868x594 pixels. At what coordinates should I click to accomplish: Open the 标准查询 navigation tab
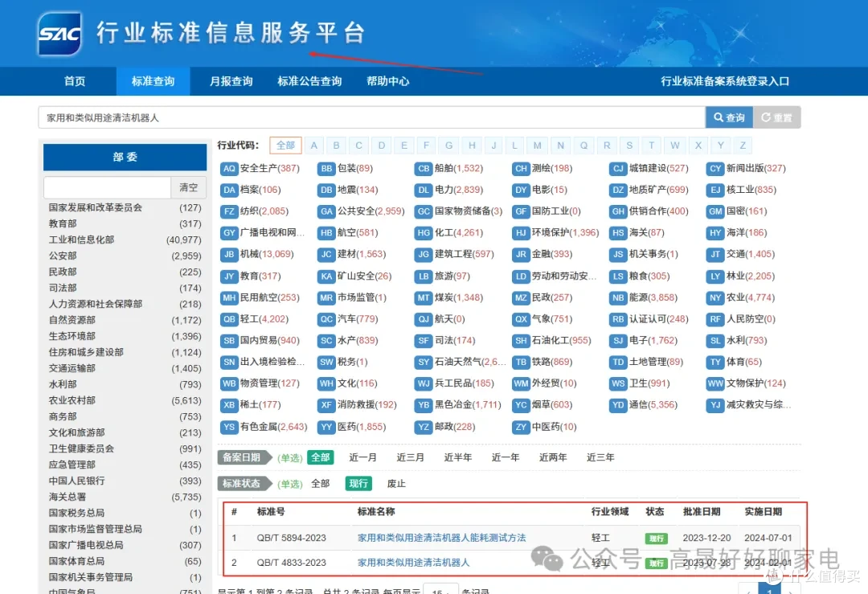click(153, 81)
